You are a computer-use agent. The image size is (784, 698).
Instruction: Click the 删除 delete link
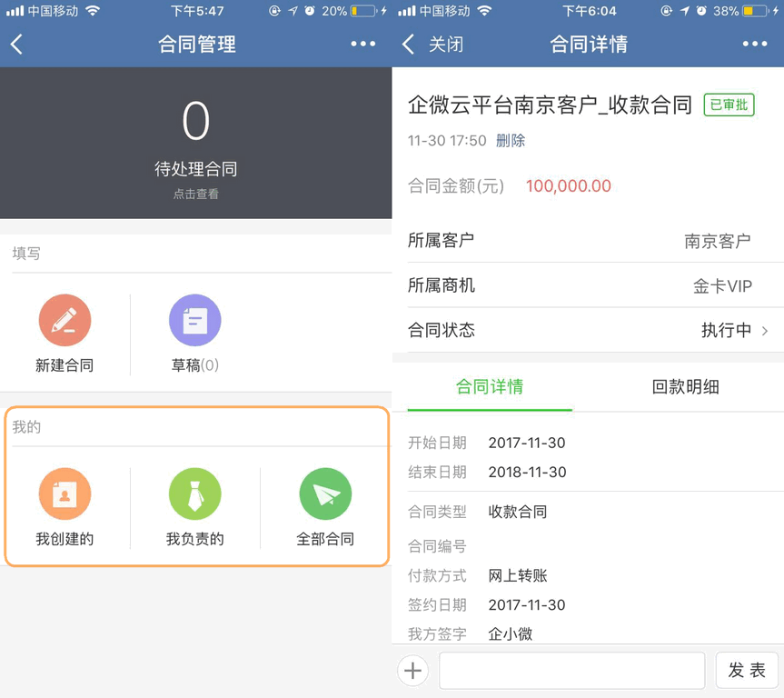coord(510,141)
